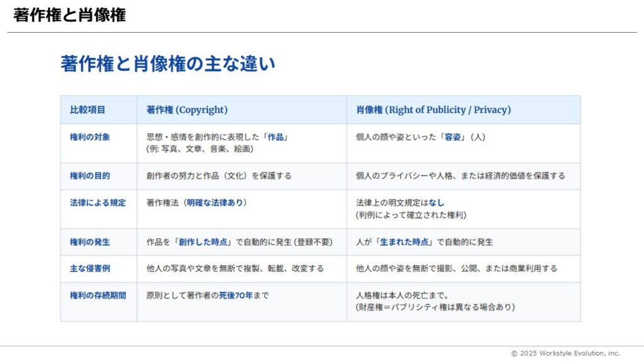Screen dimensions: 644x362
Task: Select the 法律による規定 row label
Action: 97,202
